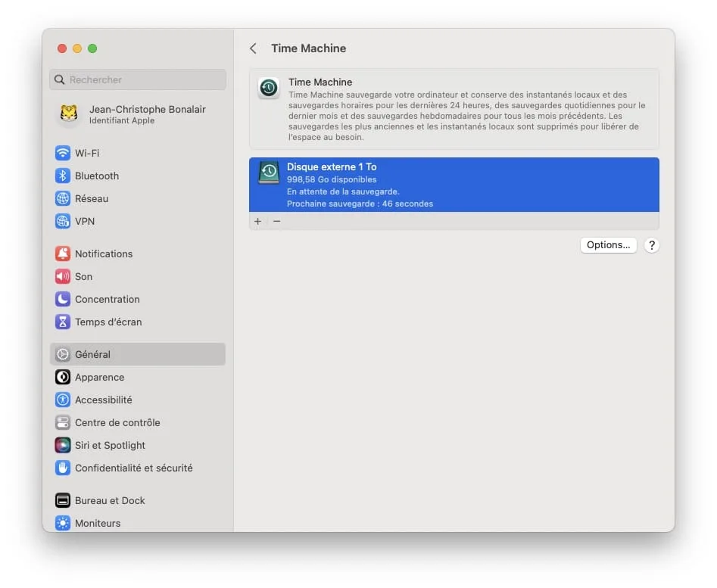Click the Wi-Fi icon in sidebar

pos(63,153)
